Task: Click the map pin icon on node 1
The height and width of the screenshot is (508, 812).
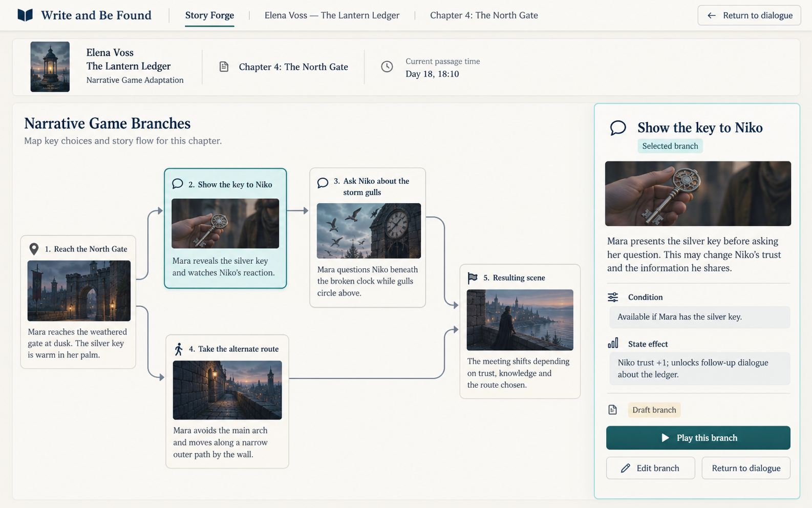Action: click(x=34, y=249)
